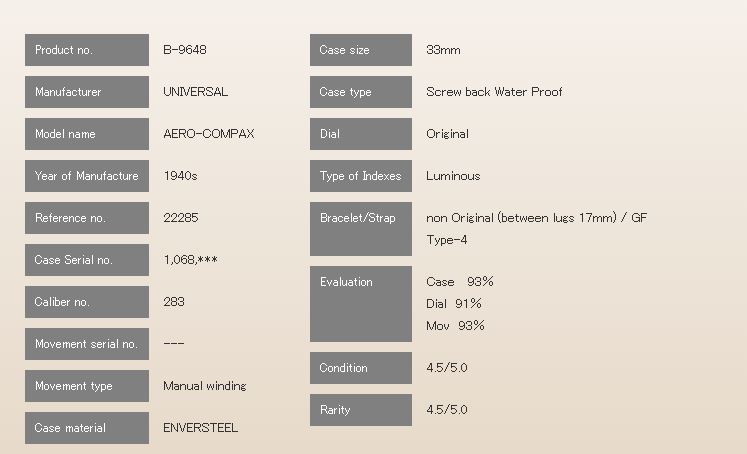The width and height of the screenshot is (747, 454).
Task: Click the Rarity label cell
Action: [x=361, y=410]
